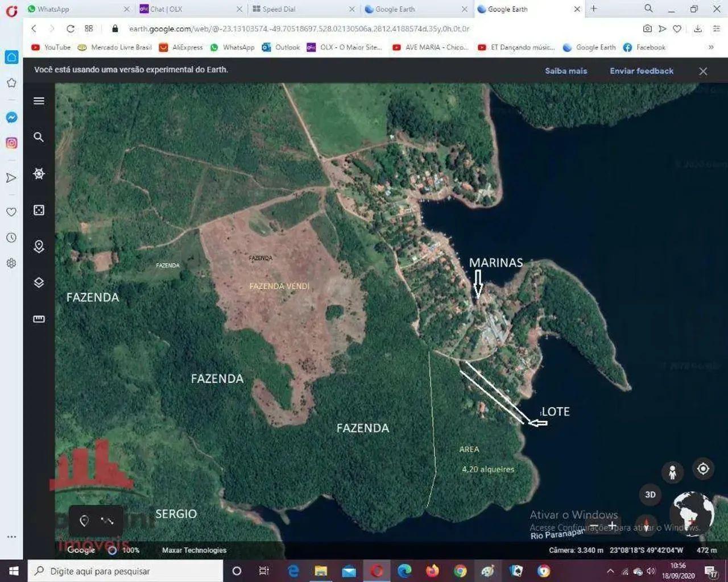This screenshot has width=728, height=582.
Task: Dismiss the experimental version banner
Action: tap(703, 71)
